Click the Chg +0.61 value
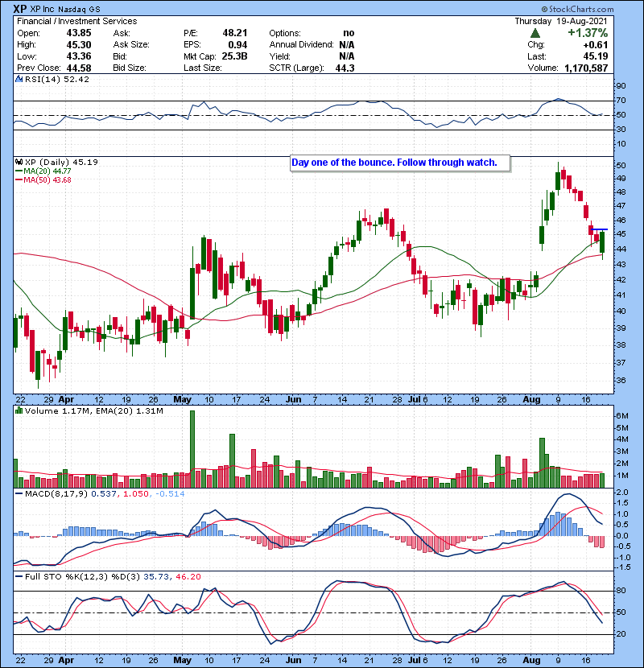The width and height of the screenshot is (644, 668). point(596,45)
